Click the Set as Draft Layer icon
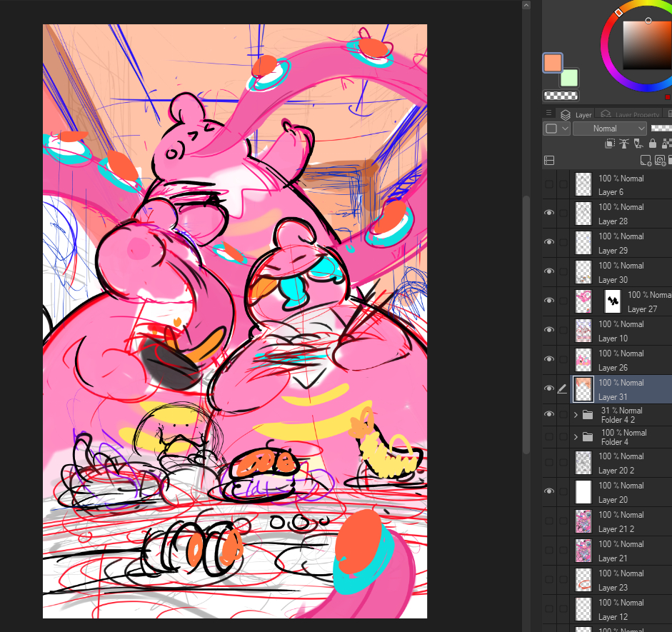Viewport: 672px width, 632px height. click(x=637, y=144)
